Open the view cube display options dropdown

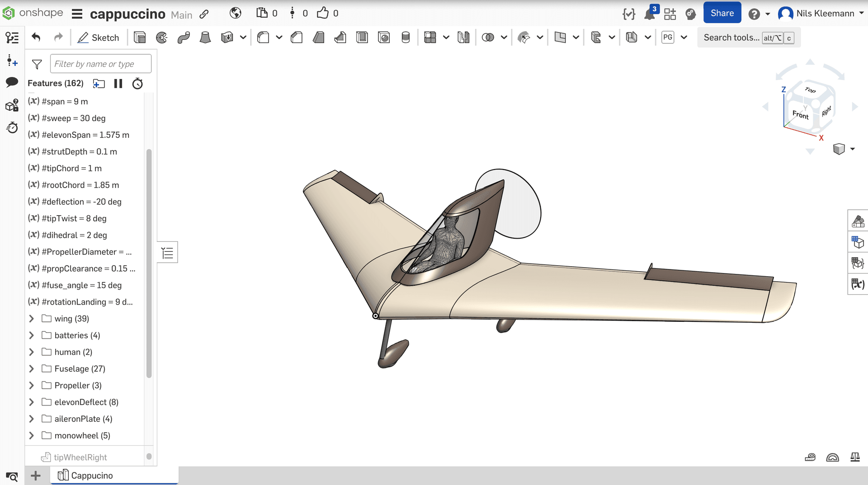point(852,149)
